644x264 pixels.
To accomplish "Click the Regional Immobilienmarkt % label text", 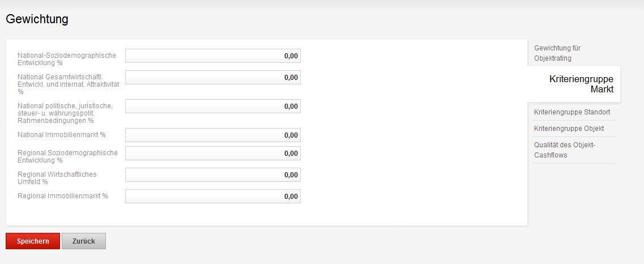I will click(63, 196).
